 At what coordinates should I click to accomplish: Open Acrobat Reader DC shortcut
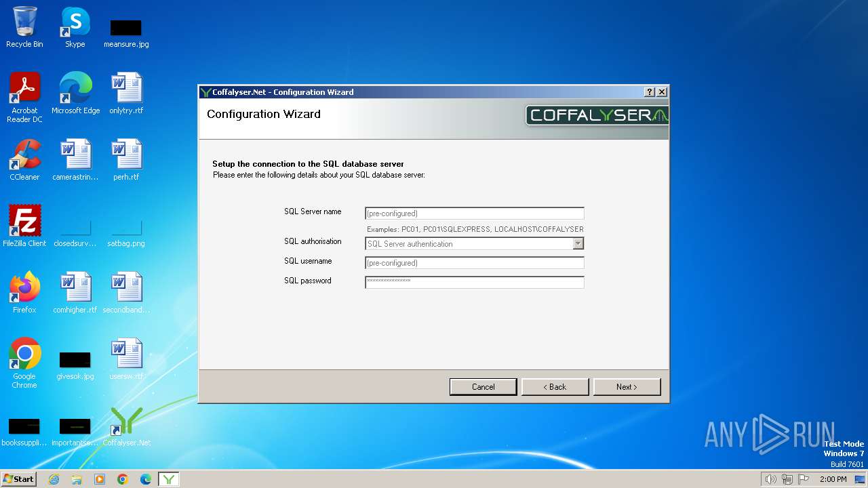[24, 97]
